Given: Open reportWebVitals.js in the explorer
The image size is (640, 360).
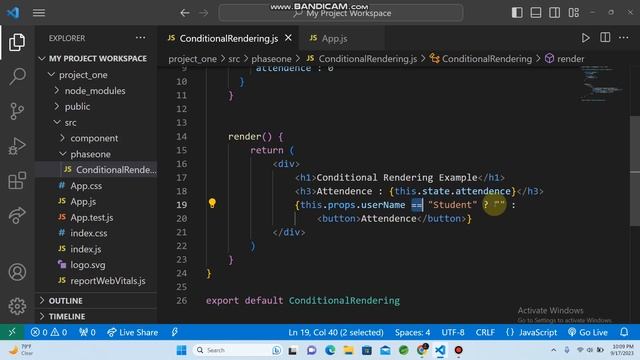Looking at the screenshot, I should pos(96,281).
